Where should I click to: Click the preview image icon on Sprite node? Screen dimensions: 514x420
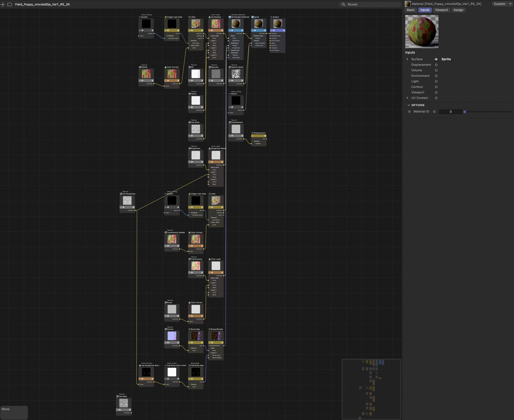255,30
